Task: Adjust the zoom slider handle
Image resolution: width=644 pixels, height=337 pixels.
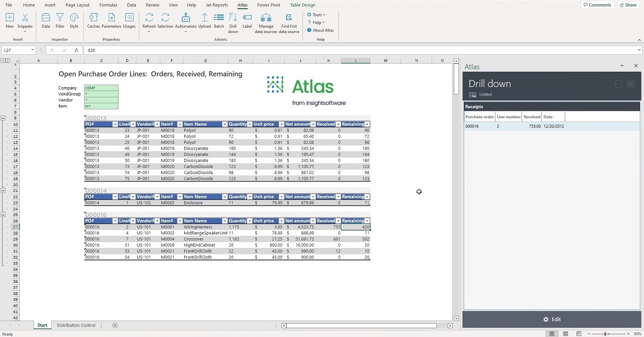Action: [x=605, y=334]
